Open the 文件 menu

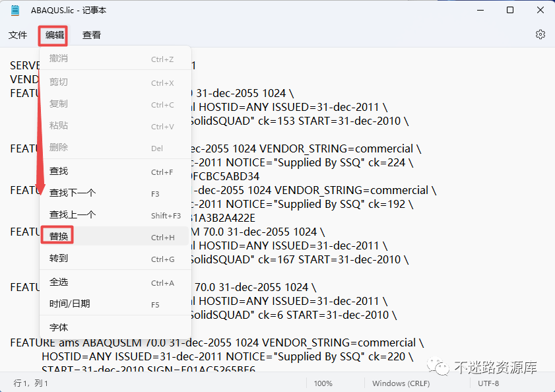click(x=18, y=35)
